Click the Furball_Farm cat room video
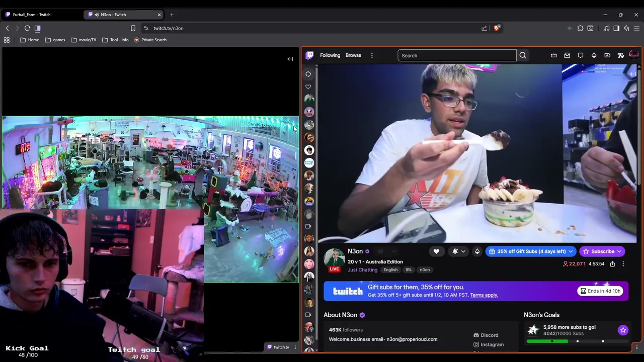 (150, 200)
